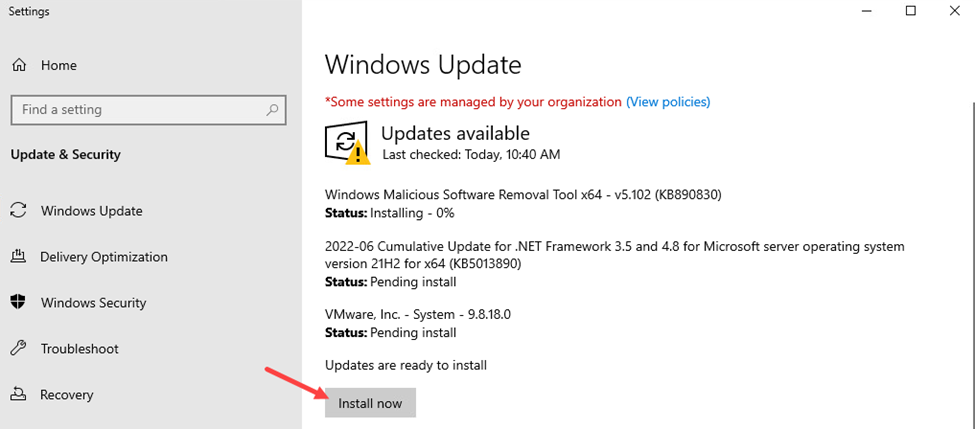
Task: Click the 'Installing - 0%' status text
Action: click(412, 213)
